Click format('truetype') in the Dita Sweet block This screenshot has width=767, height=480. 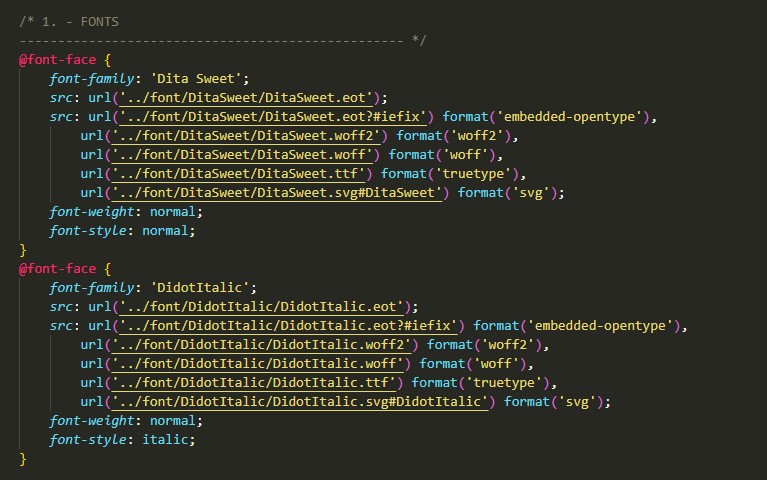click(x=450, y=174)
